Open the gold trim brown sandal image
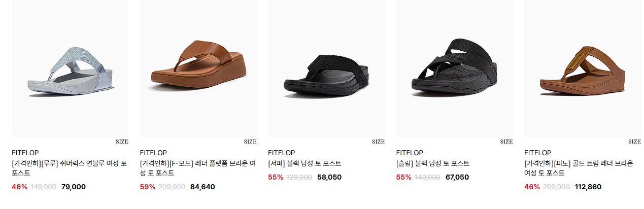Viewport: 644px width, 209px height. click(583, 68)
